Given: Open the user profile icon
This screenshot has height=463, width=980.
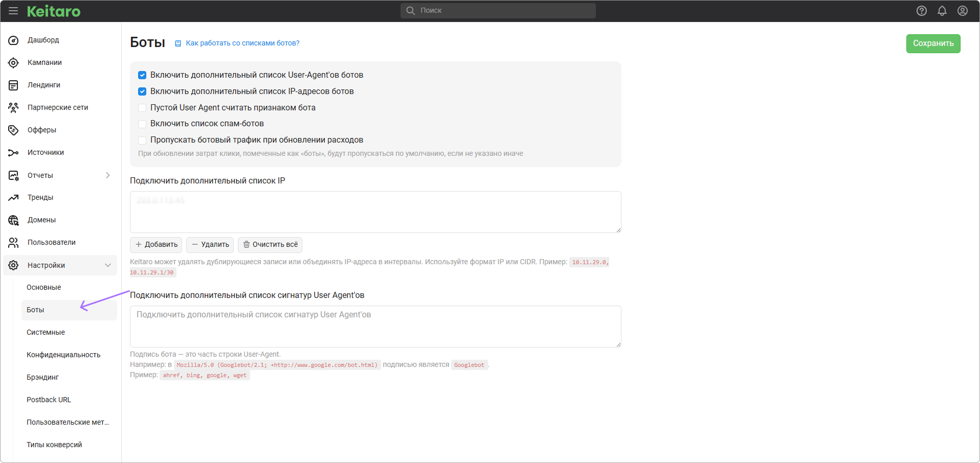Looking at the screenshot, I should point(962,11).
